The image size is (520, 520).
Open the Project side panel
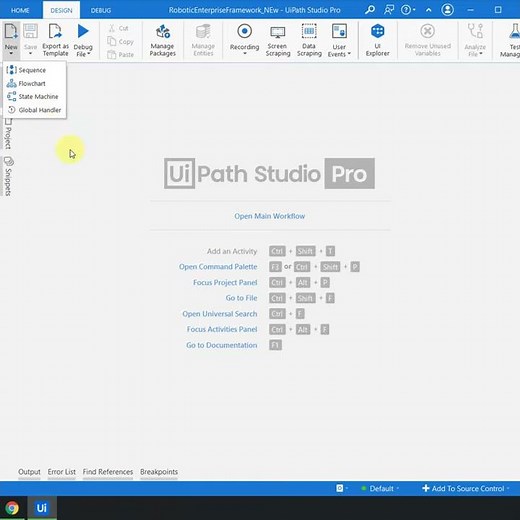tap(8, 134)
